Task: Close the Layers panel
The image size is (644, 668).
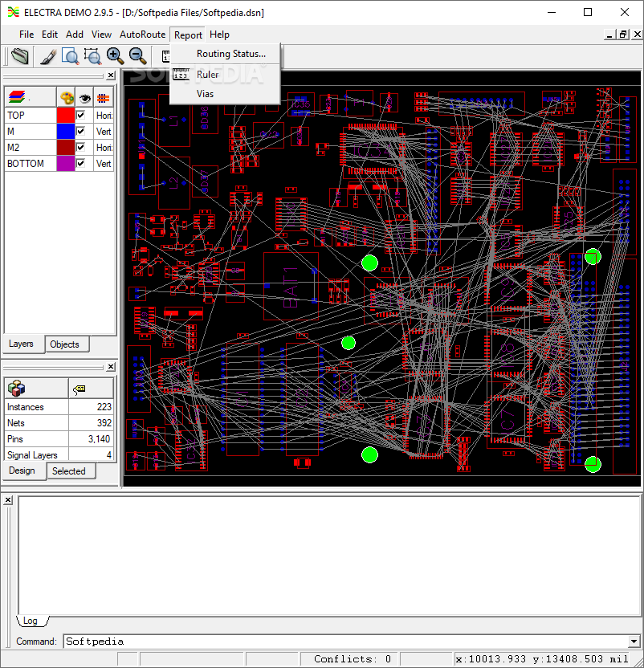Action: pyautogui.click(x=111, y=75)
